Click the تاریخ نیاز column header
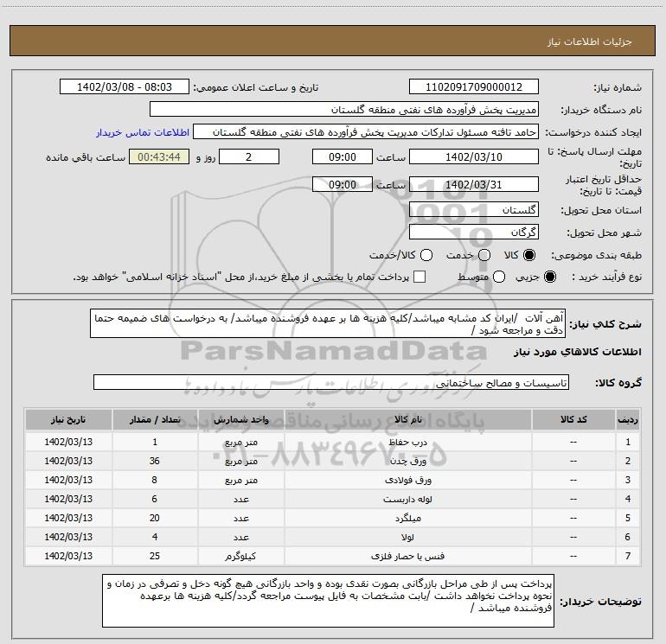 tap(68, 419)
